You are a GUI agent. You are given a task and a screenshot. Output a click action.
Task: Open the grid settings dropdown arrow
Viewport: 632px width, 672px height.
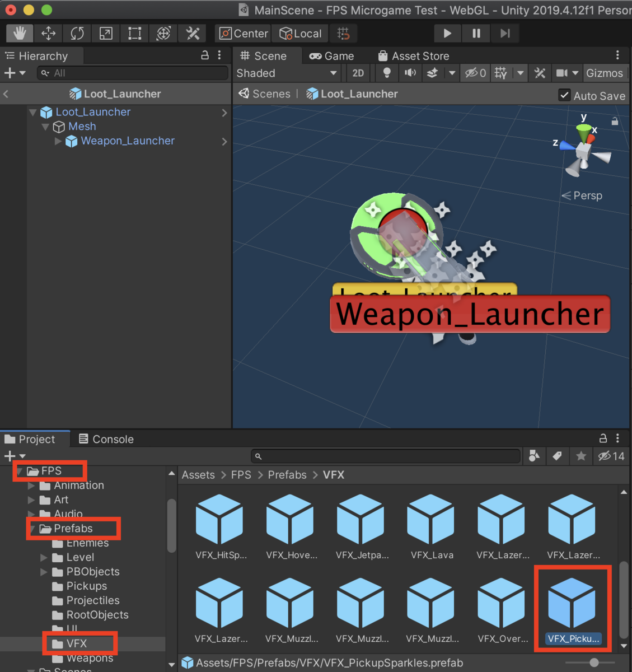(521, 73)
